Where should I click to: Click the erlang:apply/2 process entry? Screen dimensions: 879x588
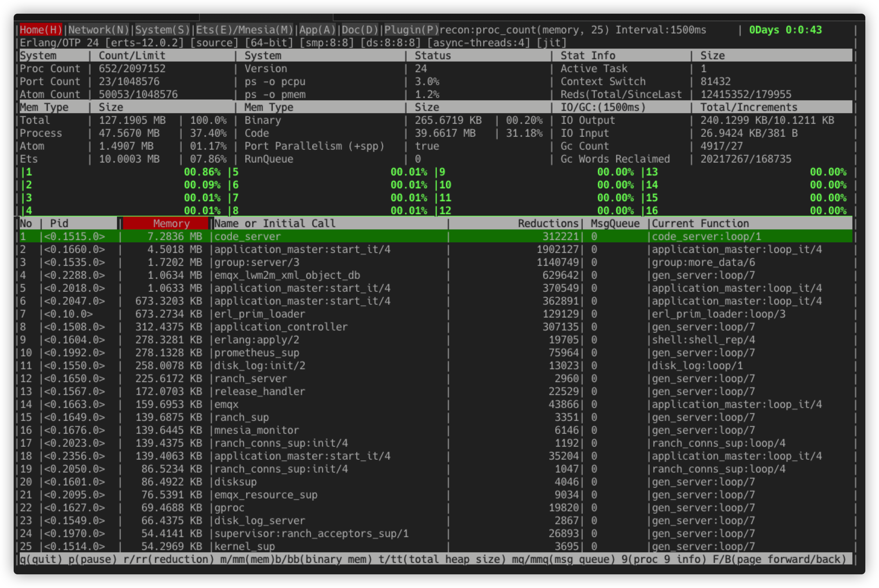click(x=257, y=340)
